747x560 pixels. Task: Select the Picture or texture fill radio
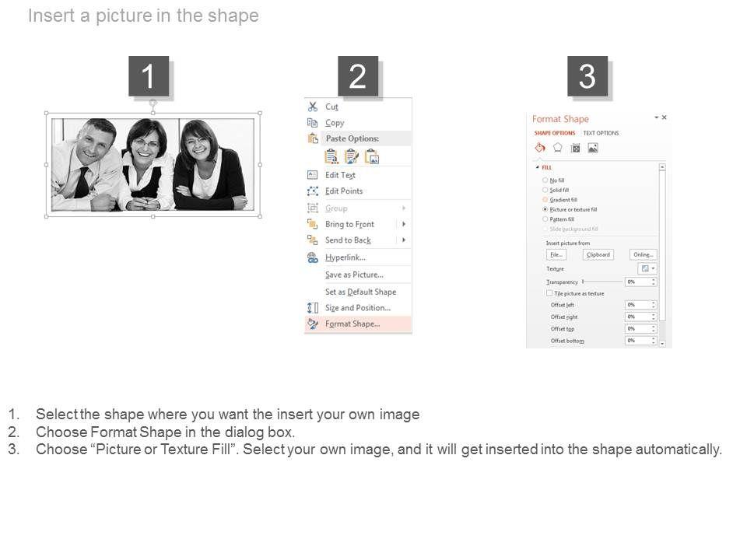pos(545,209)
